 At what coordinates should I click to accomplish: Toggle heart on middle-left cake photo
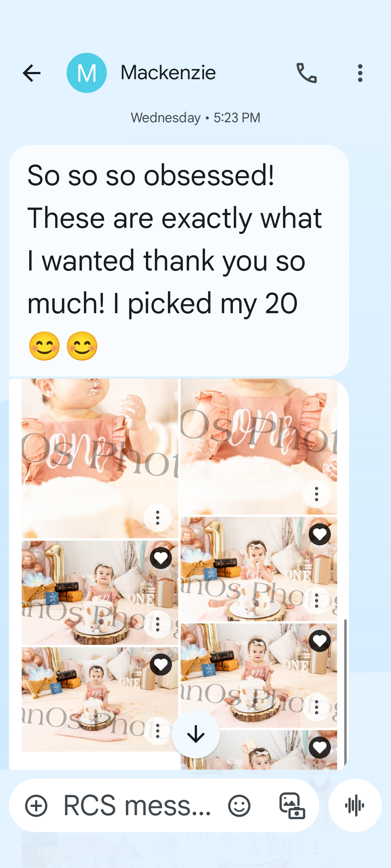point(161,558)
